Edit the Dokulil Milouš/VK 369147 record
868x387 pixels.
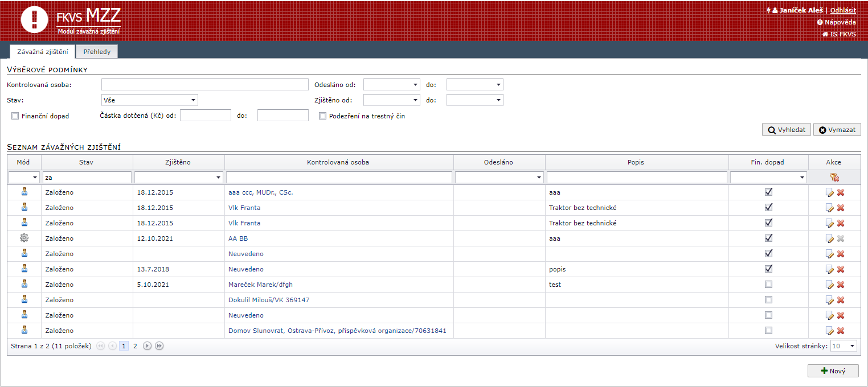click(830, 300)
